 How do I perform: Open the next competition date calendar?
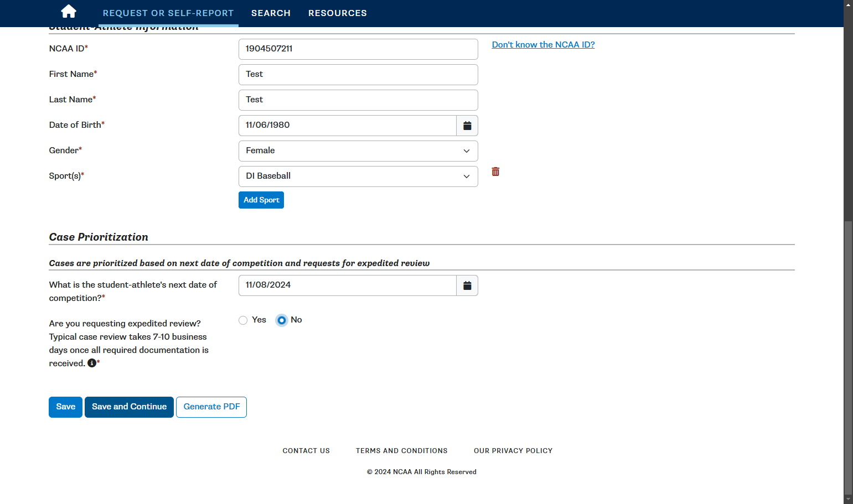[x=467, y=285]
